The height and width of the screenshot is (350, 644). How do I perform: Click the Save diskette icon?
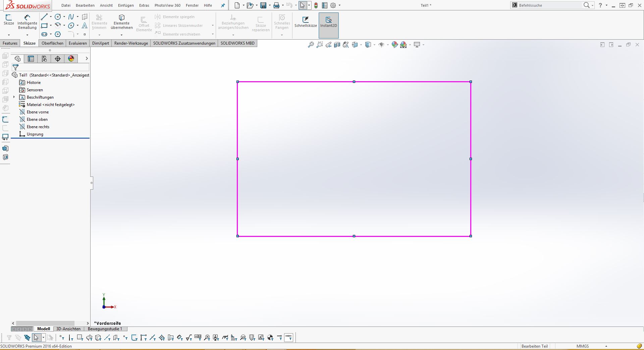pyautogui.click(x=263, y=5)
